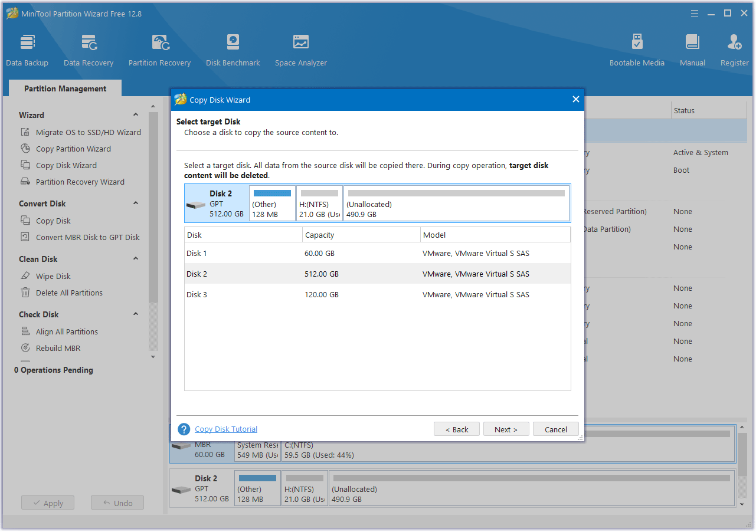Select Copy Disk Wizard in the sidebar
The width and height of the screenshot is (756, 532).
point(59,165)
